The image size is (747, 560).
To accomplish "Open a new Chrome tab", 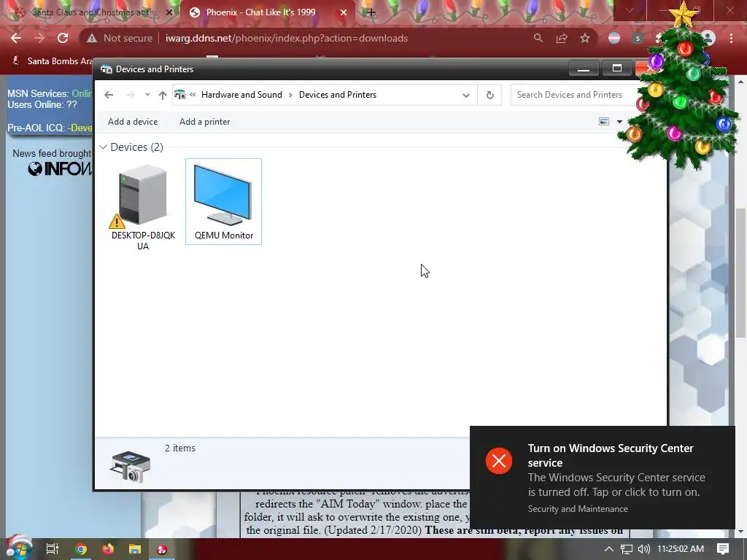I will point(371,13).
